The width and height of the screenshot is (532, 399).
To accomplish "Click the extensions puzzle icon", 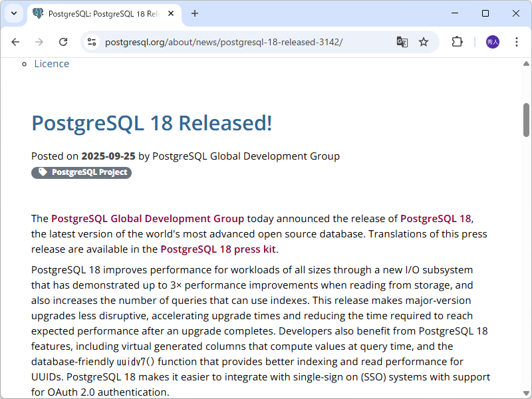I will tap(457, 41).
